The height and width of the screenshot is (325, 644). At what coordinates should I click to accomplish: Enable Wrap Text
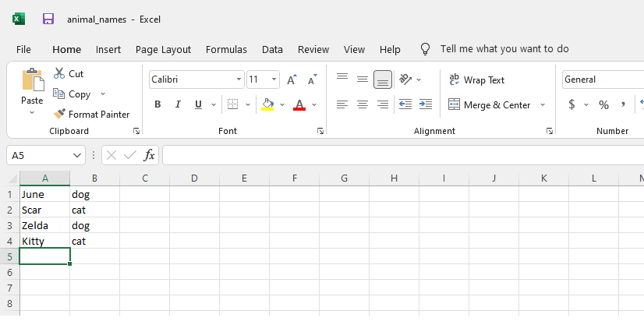(x=476, y=79)
